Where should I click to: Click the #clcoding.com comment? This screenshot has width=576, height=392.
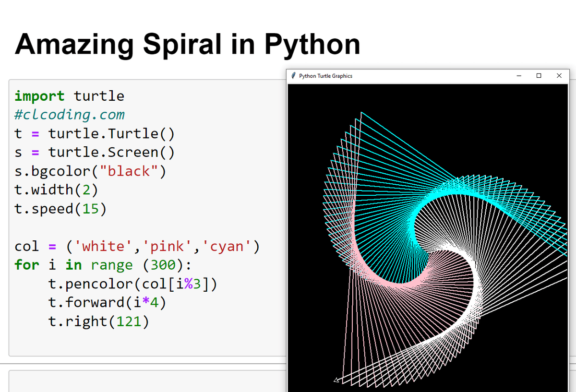[70, 115]
